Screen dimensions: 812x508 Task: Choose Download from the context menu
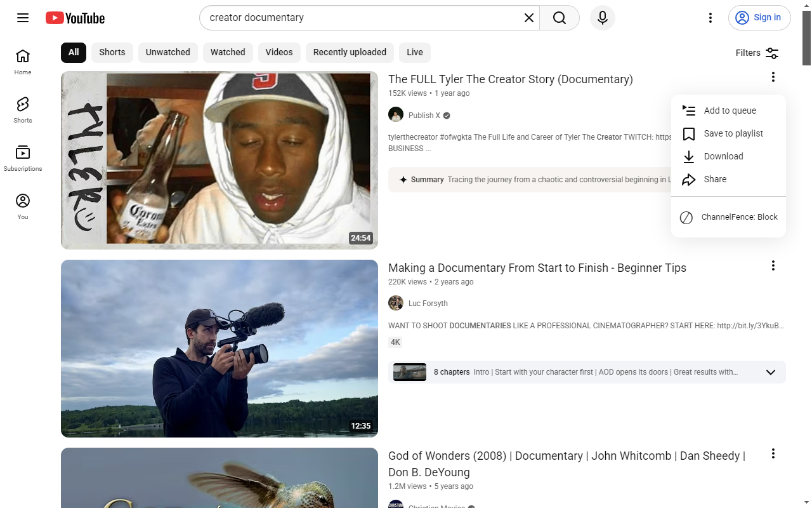[728, 156]
